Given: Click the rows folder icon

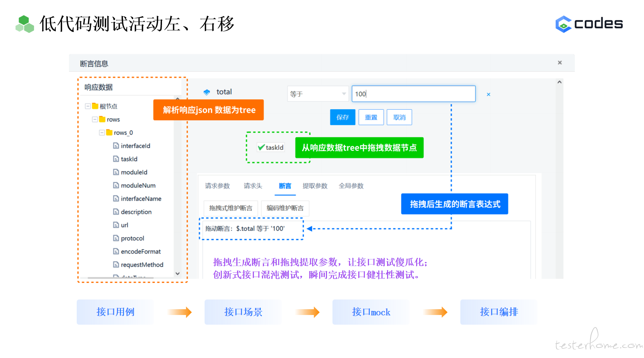Looking at the screenshot, I should [102, 119].
